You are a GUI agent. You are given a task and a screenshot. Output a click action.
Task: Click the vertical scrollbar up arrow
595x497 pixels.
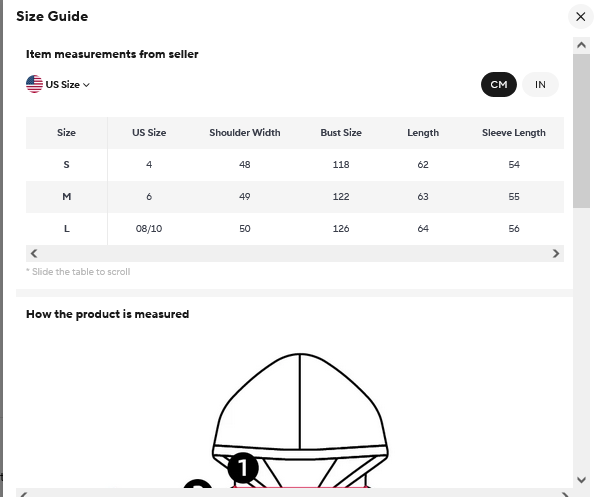(x=581, y=46)
